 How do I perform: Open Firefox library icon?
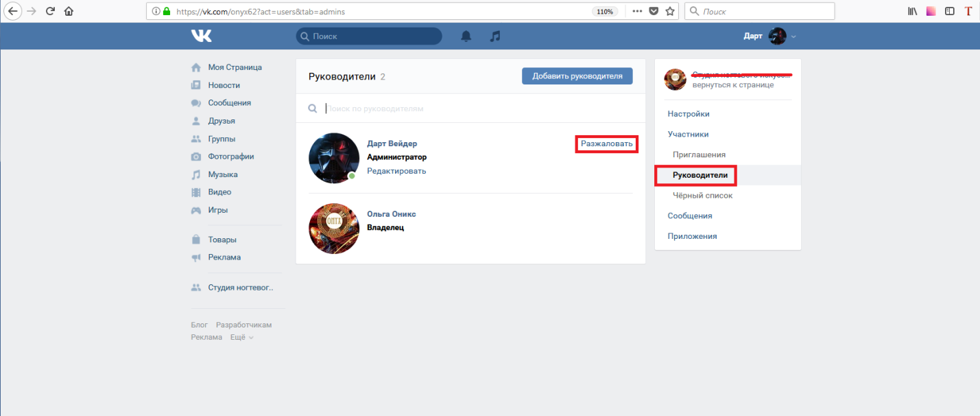(913, 11)
